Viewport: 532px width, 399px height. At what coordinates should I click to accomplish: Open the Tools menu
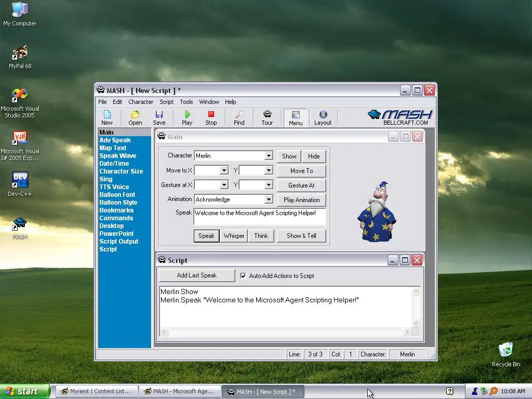coord(187,102)
